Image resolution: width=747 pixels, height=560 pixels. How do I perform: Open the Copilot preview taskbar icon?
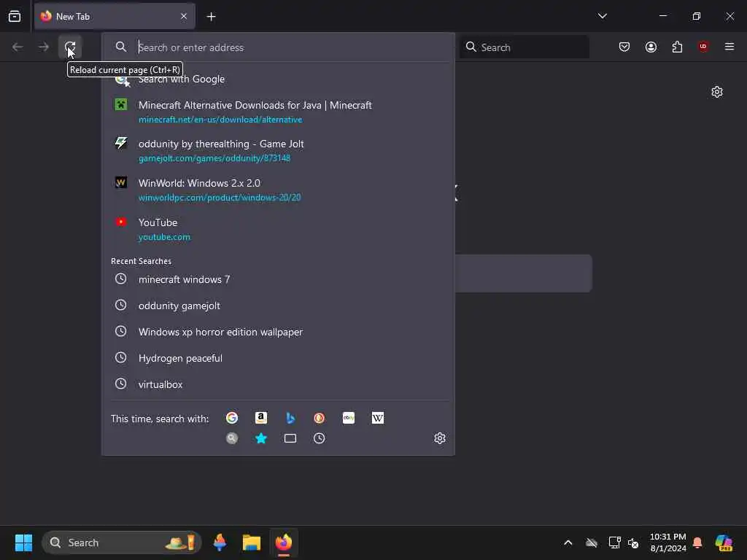(x=724, y=542)
